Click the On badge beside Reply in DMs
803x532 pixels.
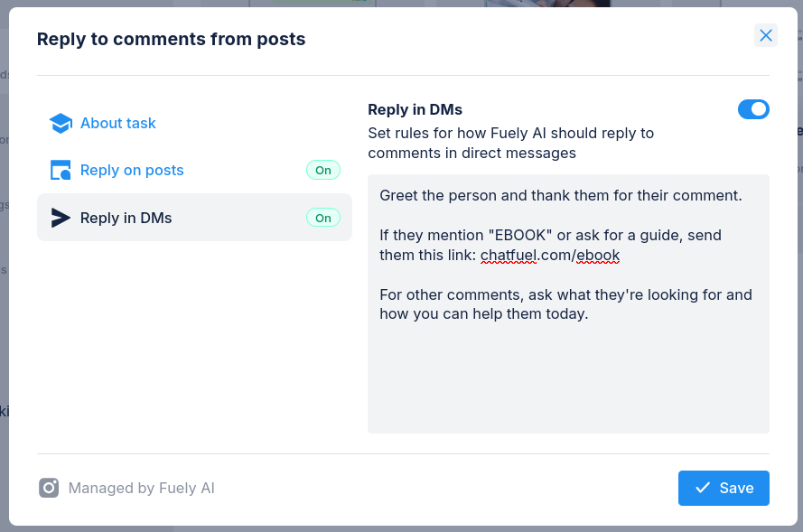tap(322, 218)
